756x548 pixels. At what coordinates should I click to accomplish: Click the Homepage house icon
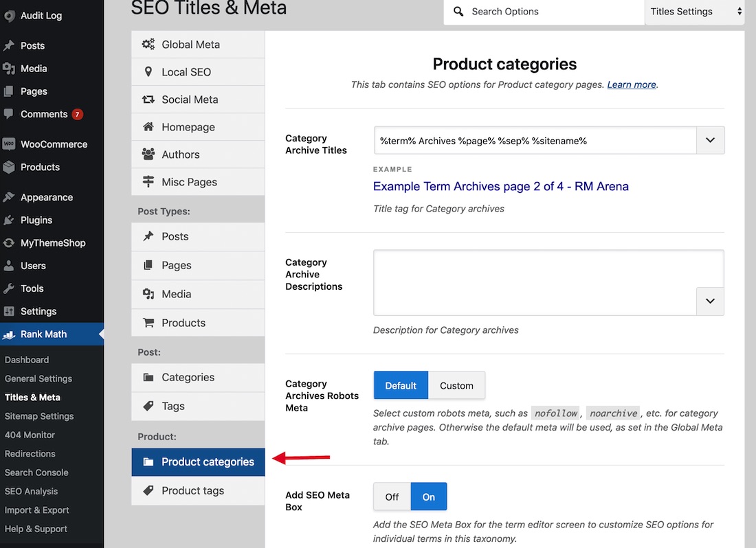pyautogui.click(x=148, y=127)
